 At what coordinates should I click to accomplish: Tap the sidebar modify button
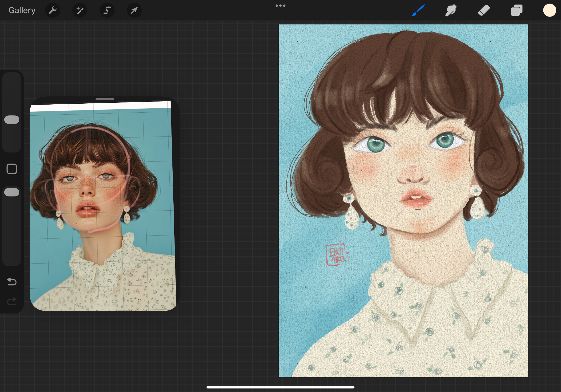click(x=12, y=169)
